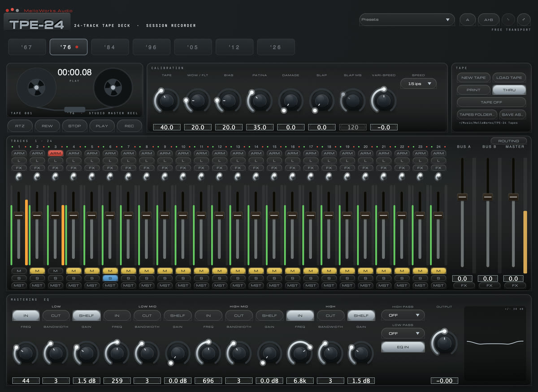Image resolution: width=538 pixels, height=392 pixels.
Task: Click the REW transport button
Action: click(x=47, y=126)
